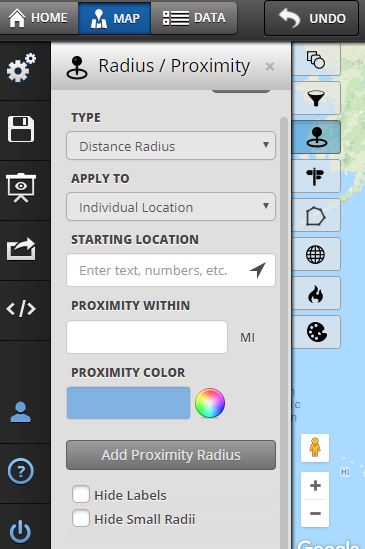Screen dimensions: 365x549
Task: Open the map style palette tool
Action: (316, 332)
